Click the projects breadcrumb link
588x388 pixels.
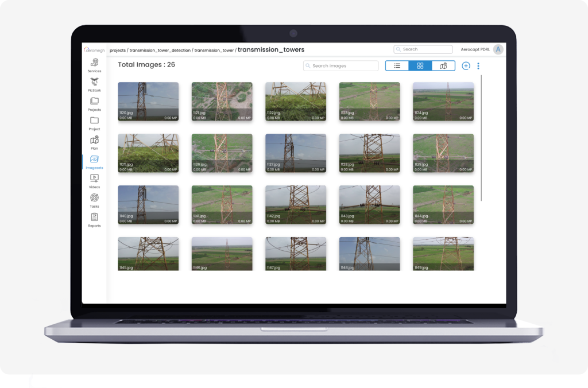click(117, 51)
